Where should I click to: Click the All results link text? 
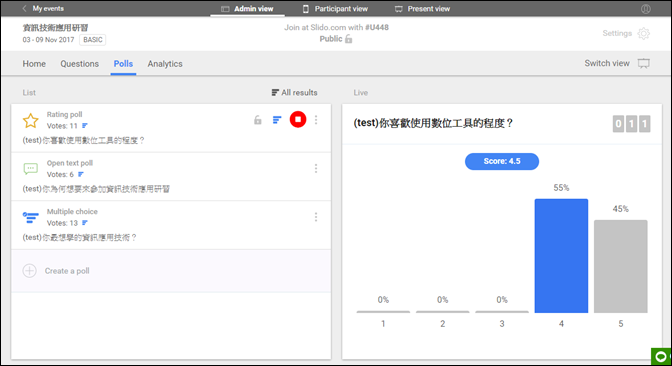(300, 93)
